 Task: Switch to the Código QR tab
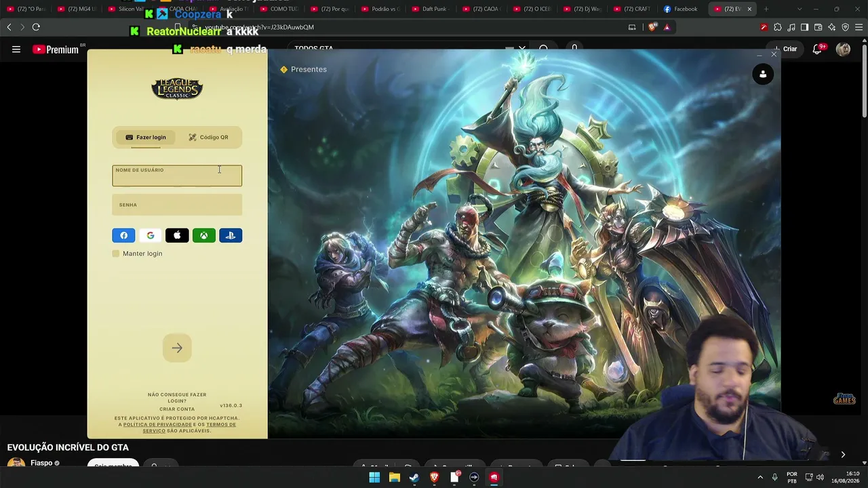(208, 138)
